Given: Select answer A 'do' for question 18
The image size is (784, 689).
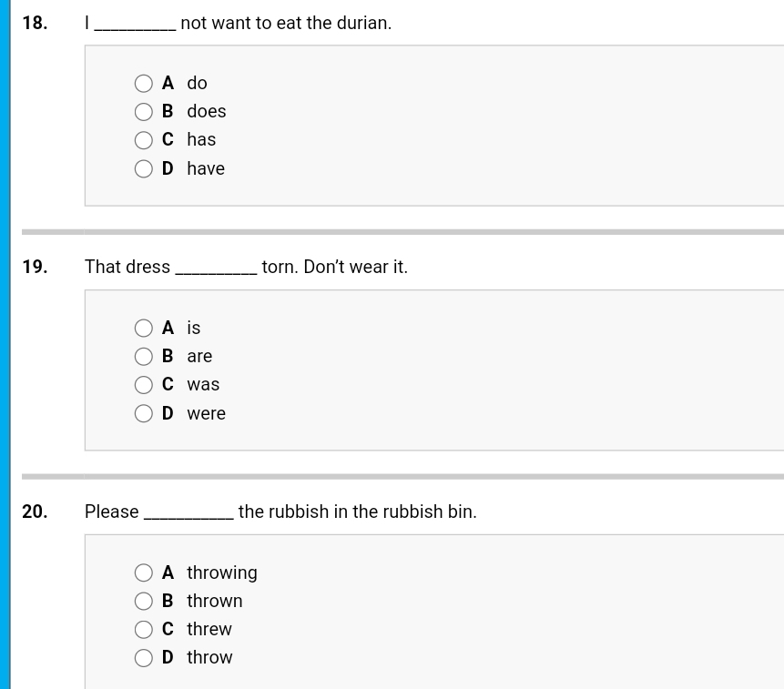Looking at the screenshot, I should coord(143,83).
